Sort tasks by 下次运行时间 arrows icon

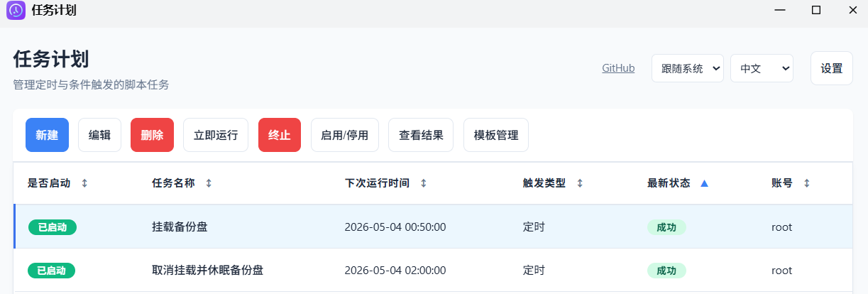click(x=424, y=183)
